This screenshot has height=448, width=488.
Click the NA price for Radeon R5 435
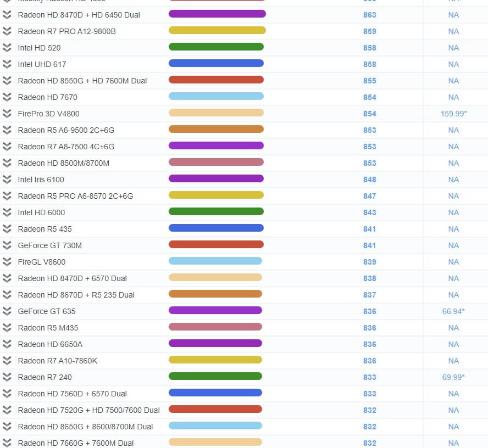click(453, 229)
